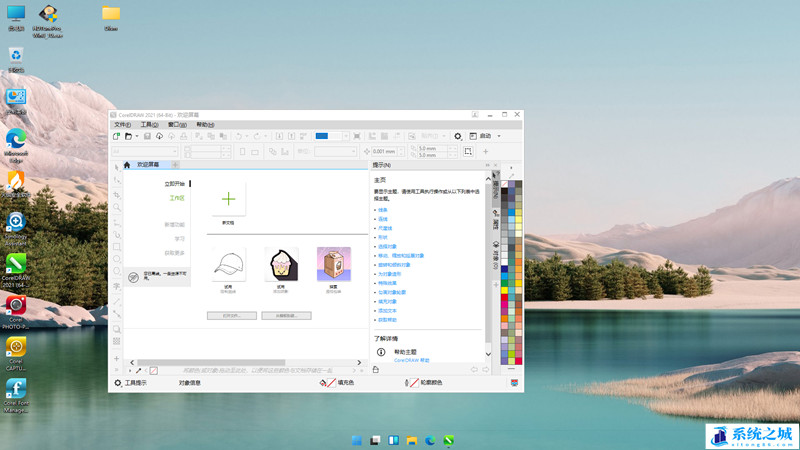Switch to the 欢迎屏幕 tab

(x=147, y=164)
